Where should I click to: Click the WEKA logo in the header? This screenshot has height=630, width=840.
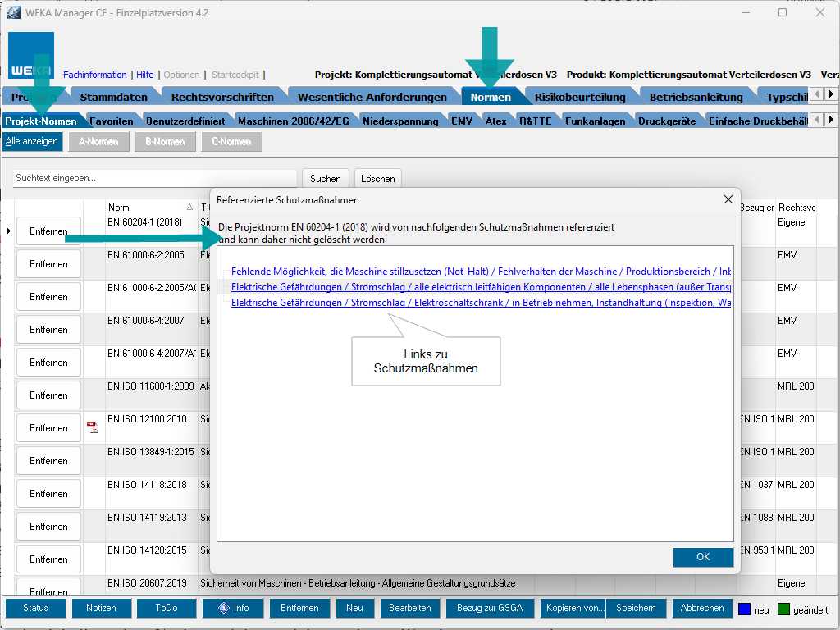click(31, 56)
